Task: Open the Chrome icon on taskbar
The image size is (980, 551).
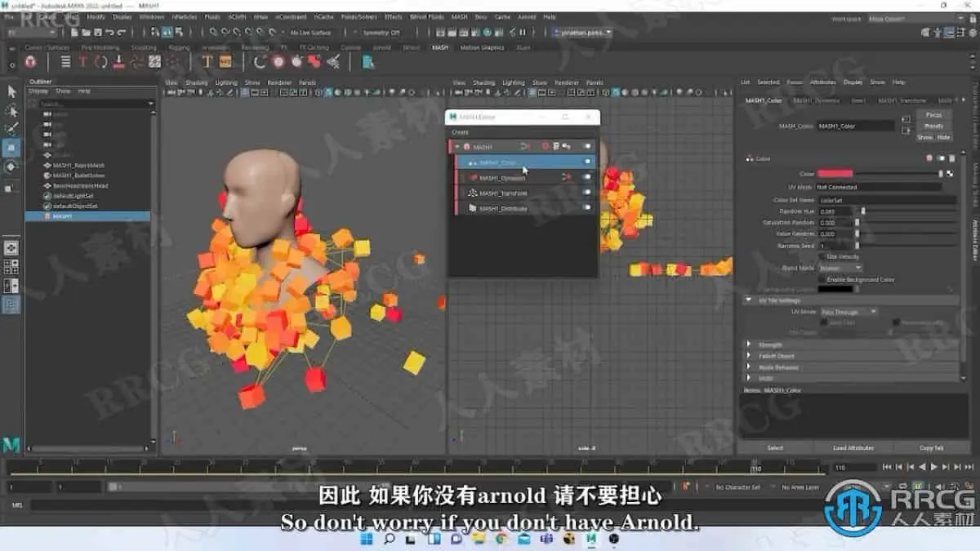Action: coord(501,539)
